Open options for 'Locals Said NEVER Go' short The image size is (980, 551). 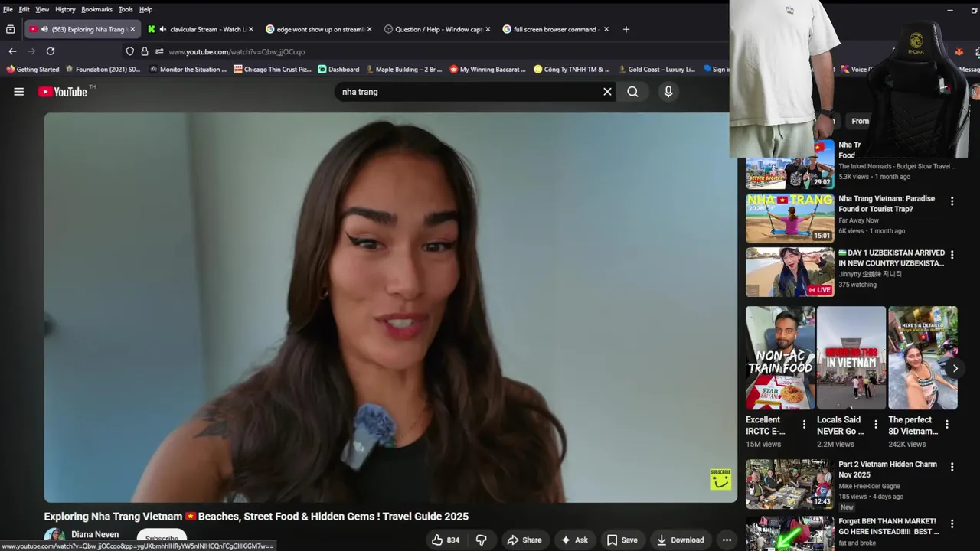tap(876, 424)
